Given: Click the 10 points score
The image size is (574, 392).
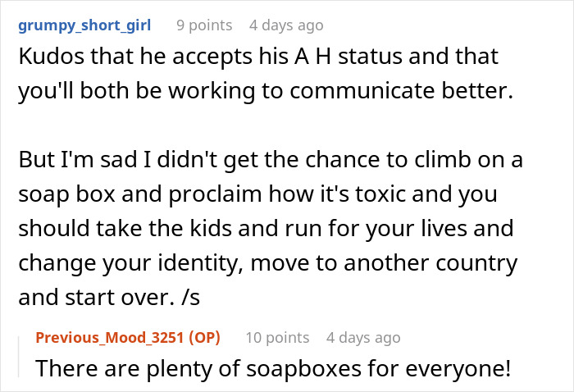Looking at the screenshot, I should point(277,337).
